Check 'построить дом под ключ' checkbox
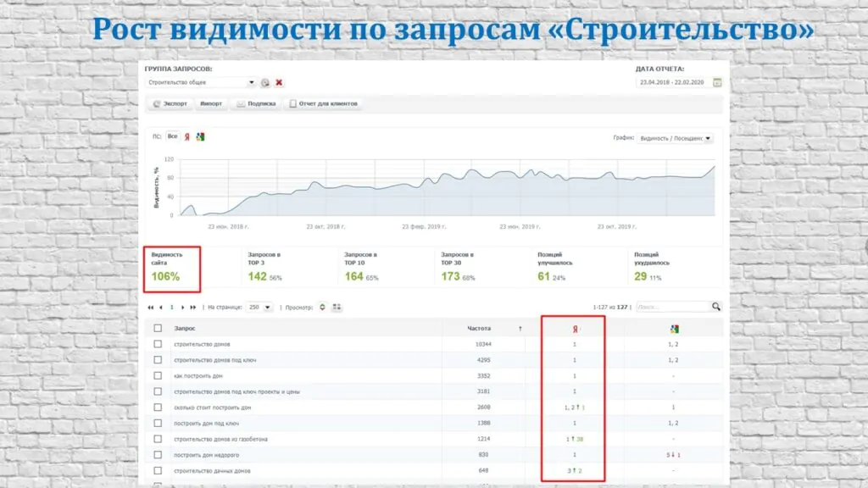 point(158,423)
